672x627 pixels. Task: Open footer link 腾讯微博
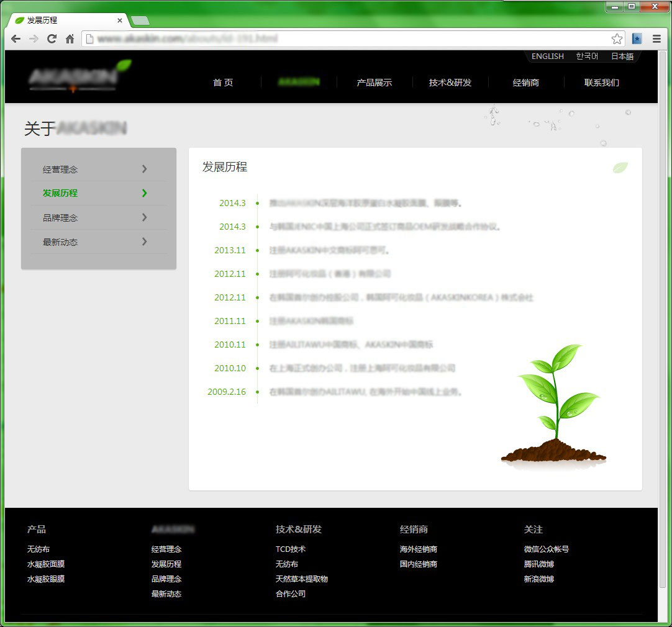(x=538, y=564)
